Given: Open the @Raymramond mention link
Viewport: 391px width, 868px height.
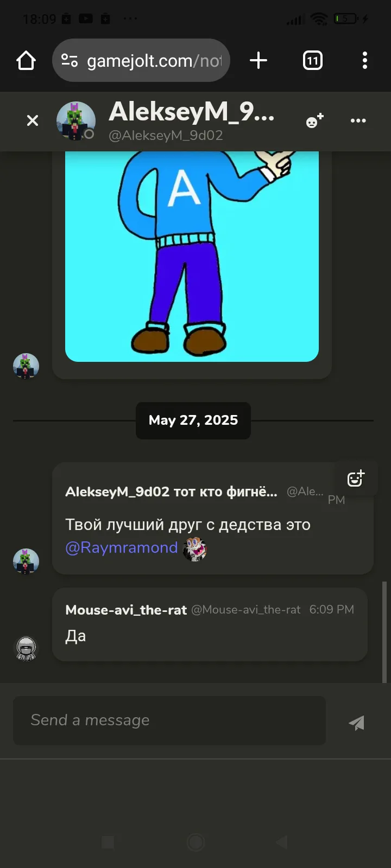Looking at the screenshot, I should [x=122, y=548].
